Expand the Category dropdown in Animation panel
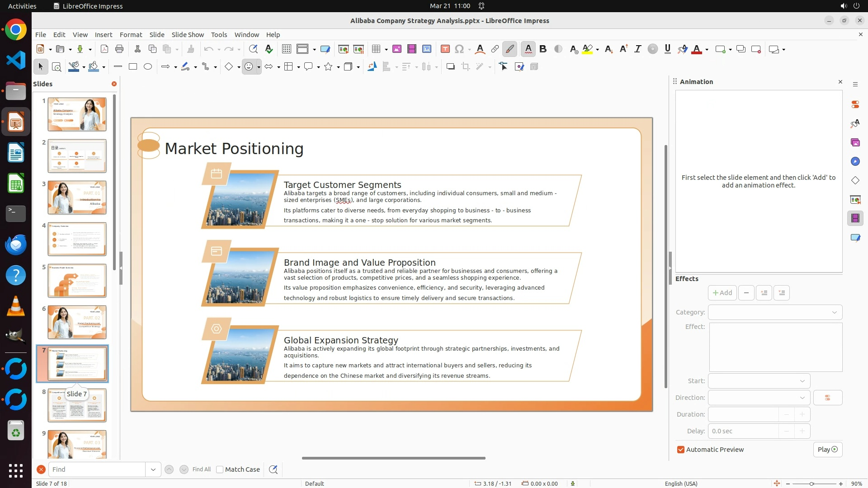Viewport: 868px width, 488px height. 775,312
